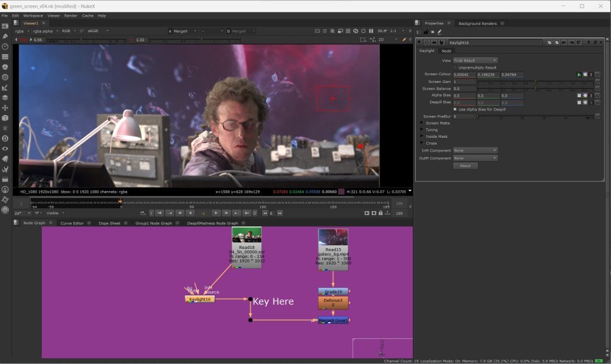Image resolution: width=611 pixels, height=364 pixels.
Task: Open the Node tab in Keylight16 properties
Action: [446, 51]
